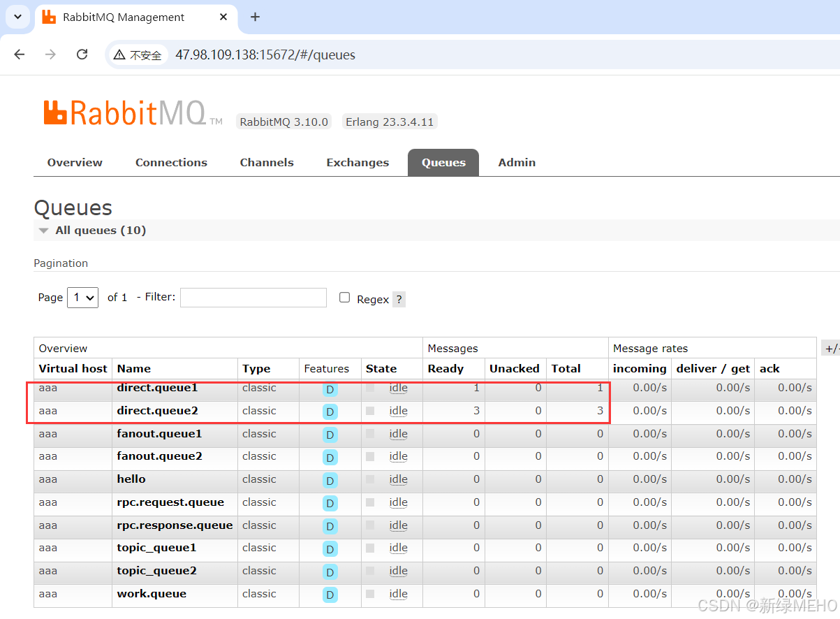840x619 pixels.
Task: Sort by State column header
Action: coord(381,368)
